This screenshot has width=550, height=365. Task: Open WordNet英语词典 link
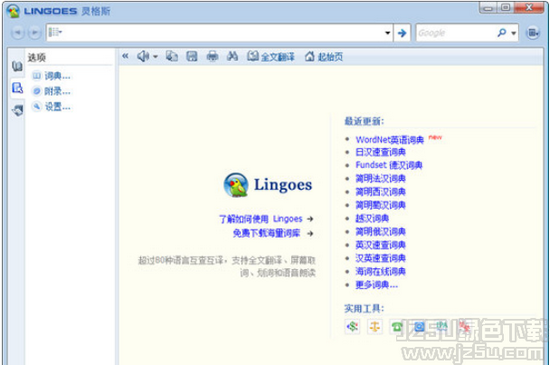coord(390,140)
